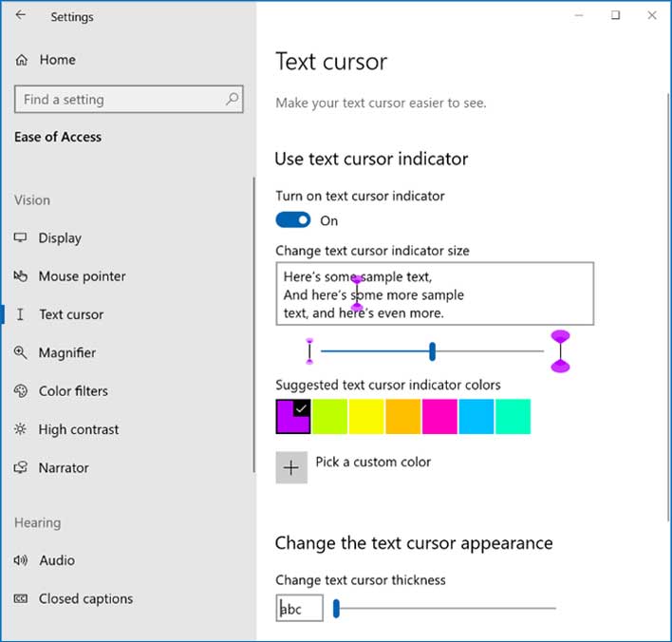The height and width of the screenshot is (642, 672).
Task: Select the pink indicator color swatch
Action: tap(439, 416)
